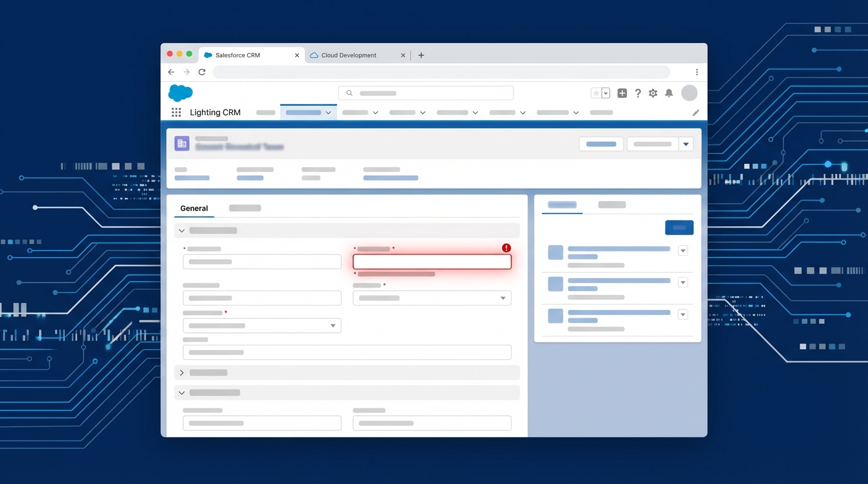868x484 pixels.
Task: Open the dropdown on the active navigation tab
Action: 328,112
